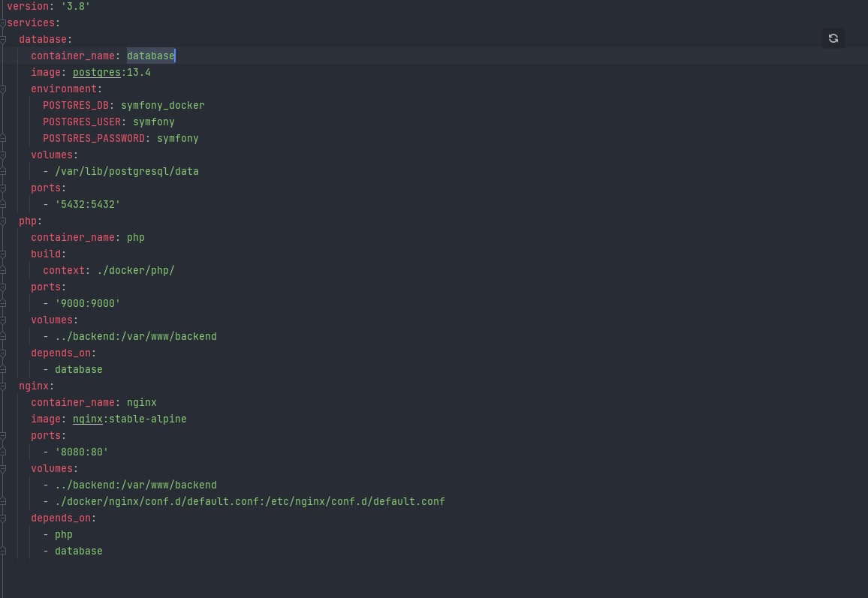Screen dimensions: 868x598
Task: Click the context key
Action: [x=64, y=271]
